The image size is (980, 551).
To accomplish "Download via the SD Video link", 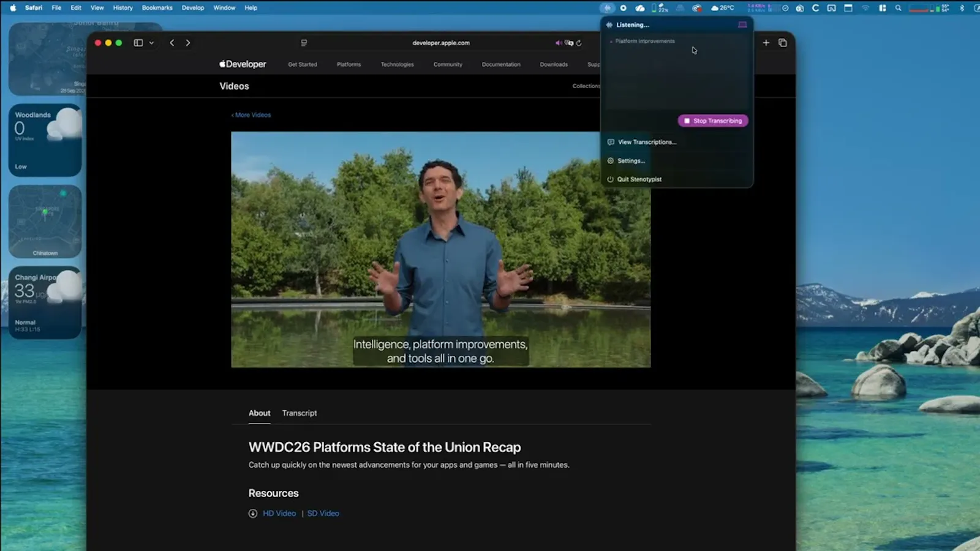I will (x=323, y=514).
